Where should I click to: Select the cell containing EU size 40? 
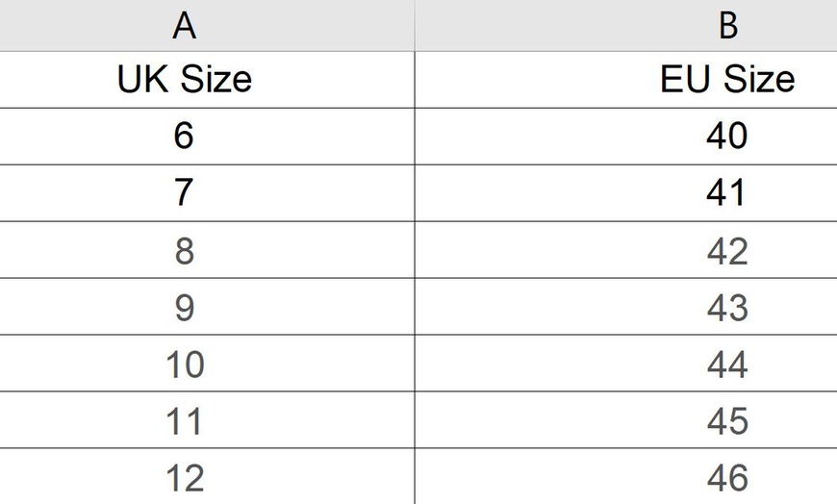point(727,136)
